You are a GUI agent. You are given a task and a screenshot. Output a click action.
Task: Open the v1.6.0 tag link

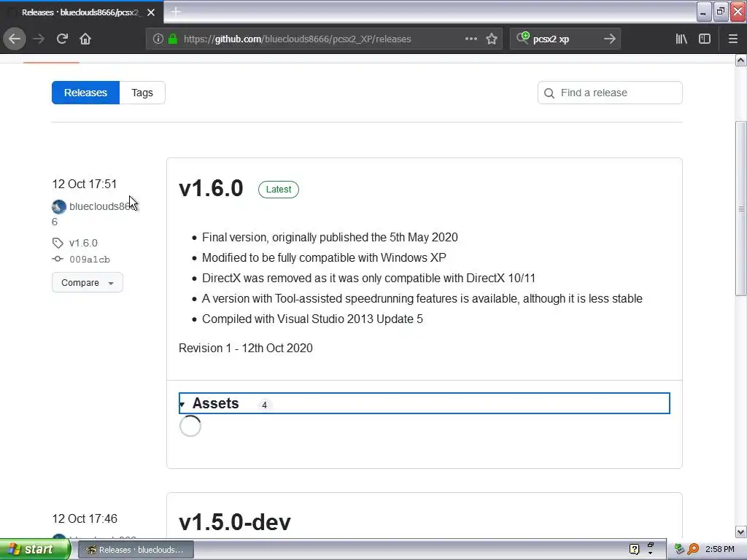[83, 243]
